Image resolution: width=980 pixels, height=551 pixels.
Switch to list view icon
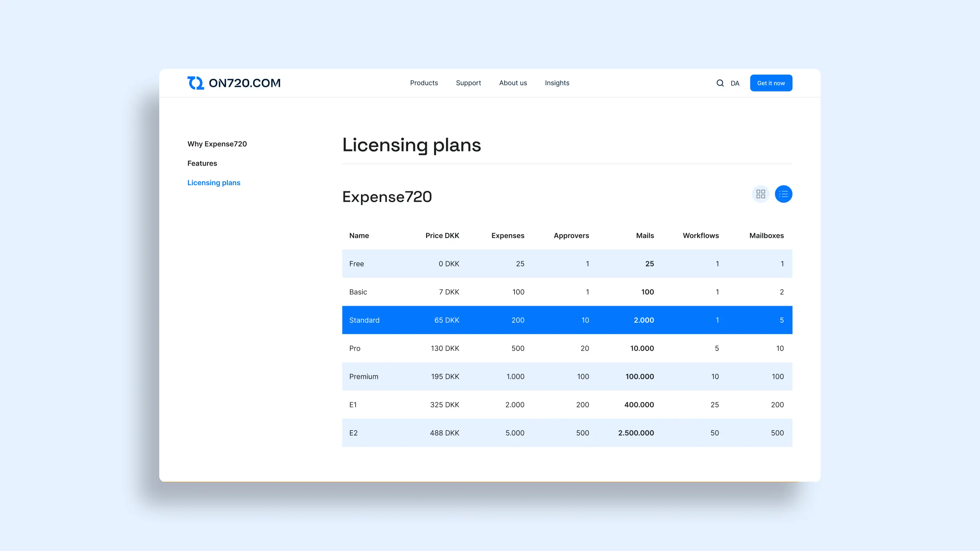783,194
